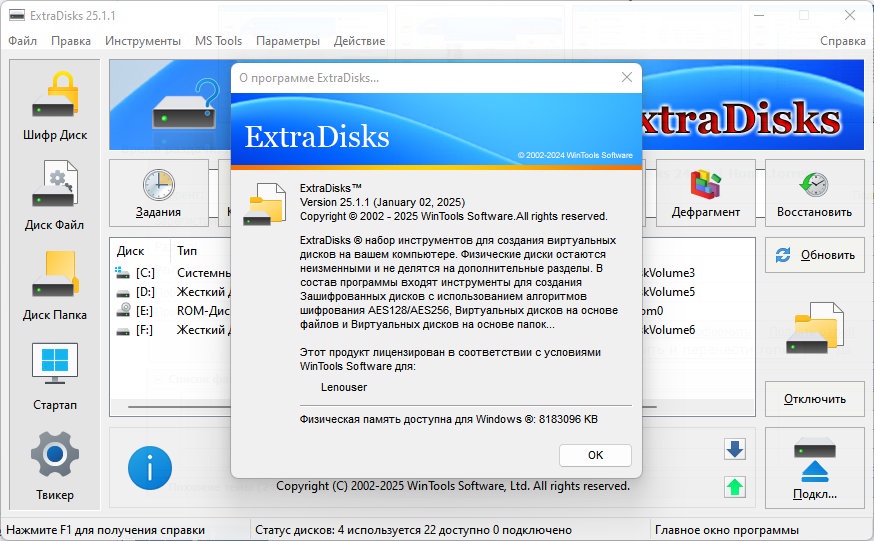Click the disk with question mark banner icon
Screen dimensions: 874x541
(x=186, y=105)
